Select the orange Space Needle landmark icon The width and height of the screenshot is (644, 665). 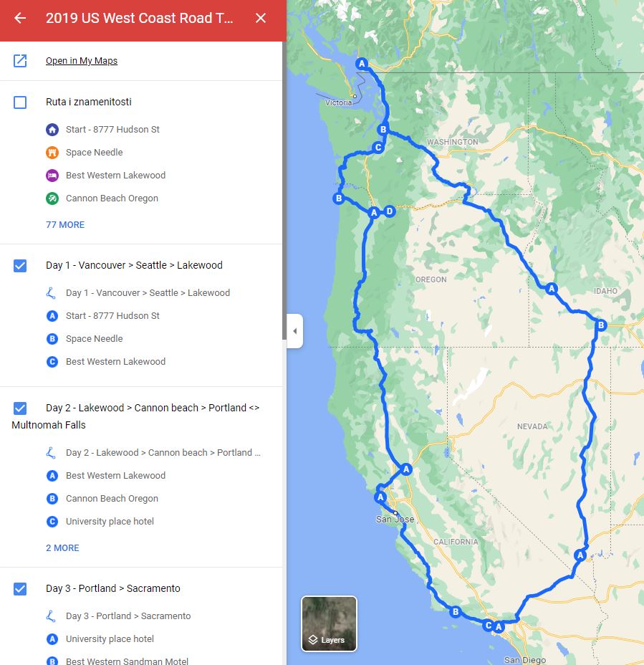pos(52,152)
